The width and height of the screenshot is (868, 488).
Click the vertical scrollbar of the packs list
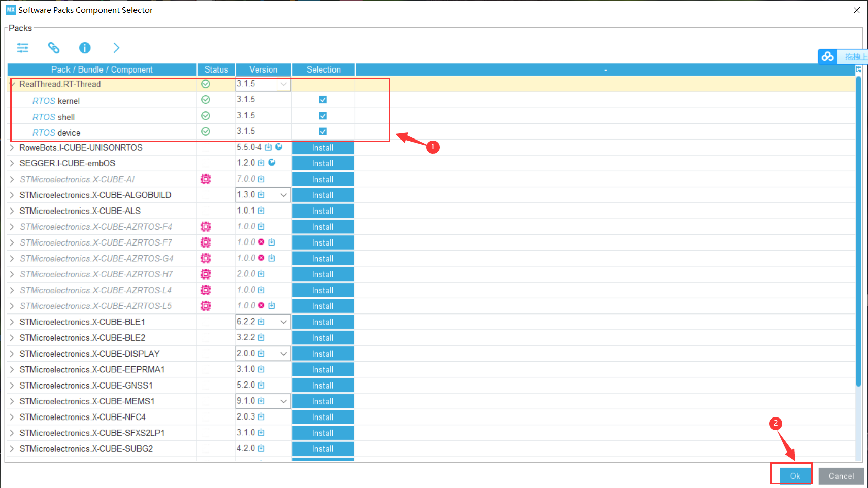858,231
